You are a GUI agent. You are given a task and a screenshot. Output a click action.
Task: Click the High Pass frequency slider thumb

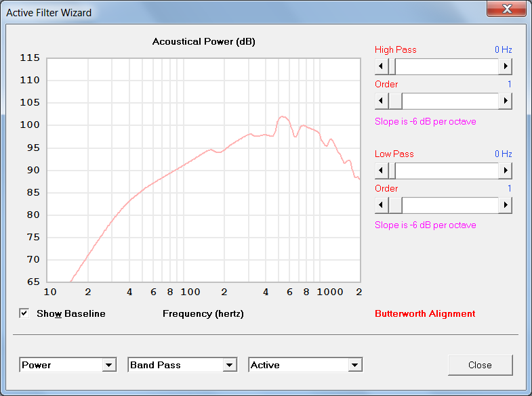click(392, 66)
